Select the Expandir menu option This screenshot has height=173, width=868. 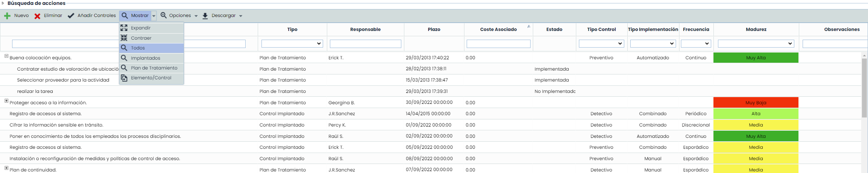point(141,28)
